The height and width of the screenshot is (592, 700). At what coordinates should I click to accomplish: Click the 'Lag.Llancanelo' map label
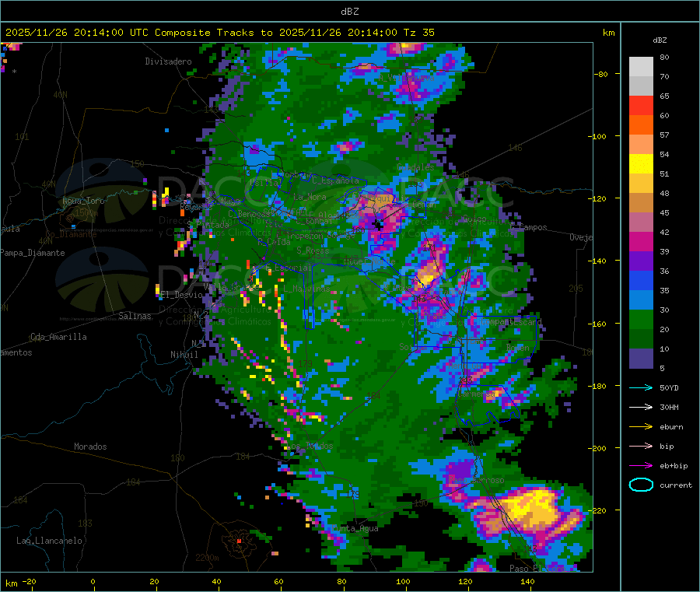click(x=49, y=541)
